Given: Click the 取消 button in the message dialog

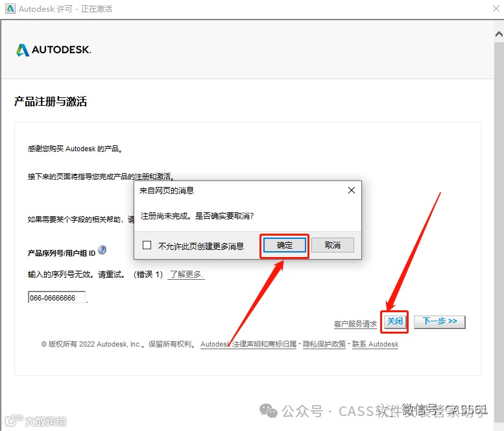Looking at the screenshot, I should (333, 245).
